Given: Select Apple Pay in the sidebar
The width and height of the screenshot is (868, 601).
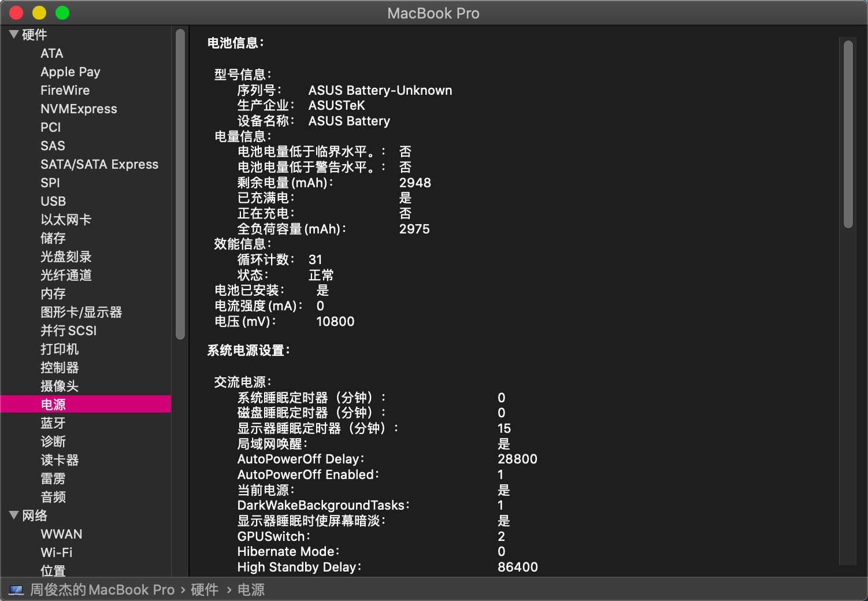Looking at the screenshot, I should tap(71, 72).
